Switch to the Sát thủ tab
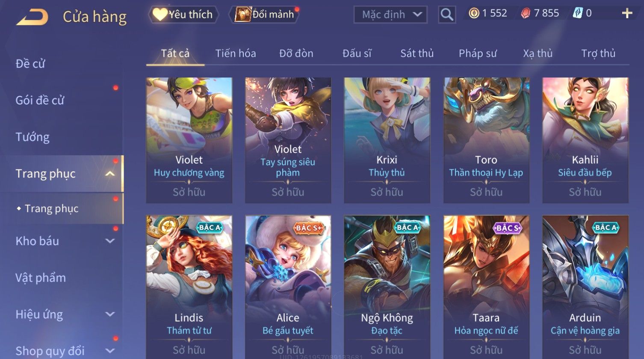The image size is (644, 359). coord(417,53)
